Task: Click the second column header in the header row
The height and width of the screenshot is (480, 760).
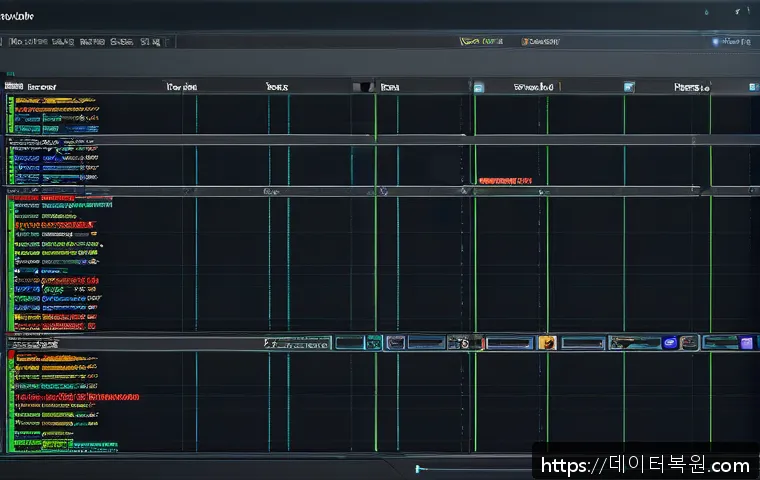Action: pyautogui.click(x=182, y=87)
